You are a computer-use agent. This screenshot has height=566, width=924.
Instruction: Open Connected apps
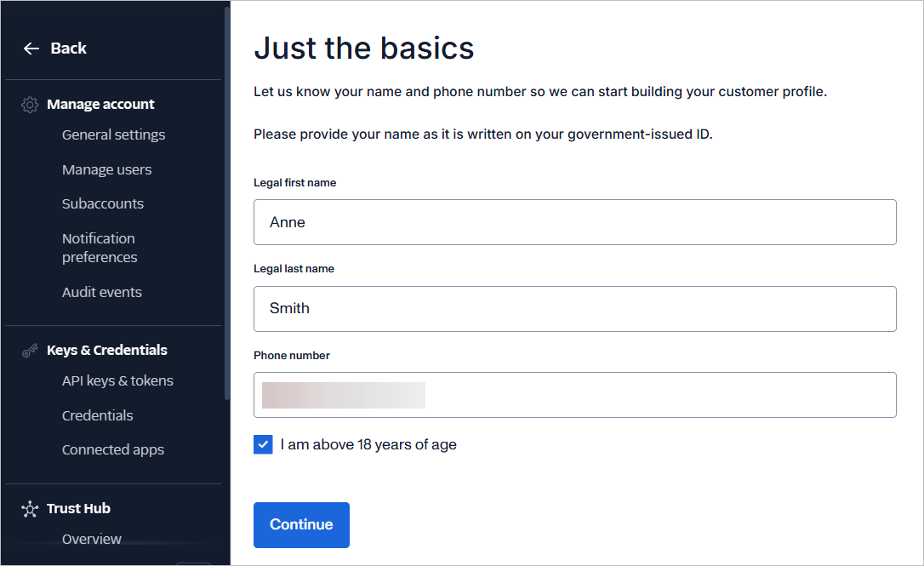click(x=113, y=450)
